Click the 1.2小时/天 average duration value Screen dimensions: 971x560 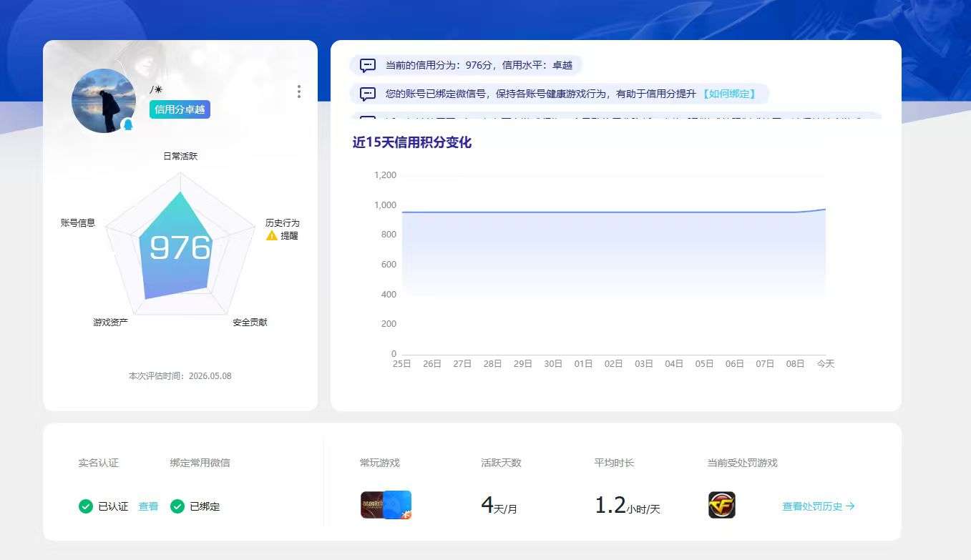[628, 506]
